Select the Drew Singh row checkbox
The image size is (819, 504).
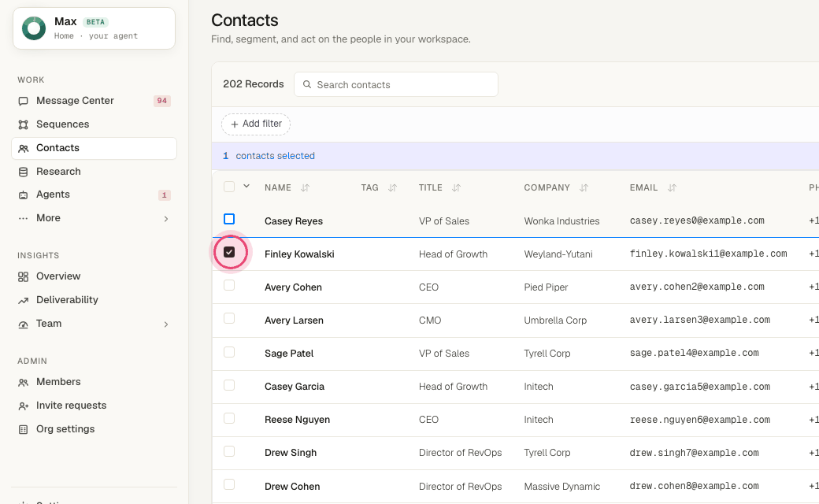[229, 451]
